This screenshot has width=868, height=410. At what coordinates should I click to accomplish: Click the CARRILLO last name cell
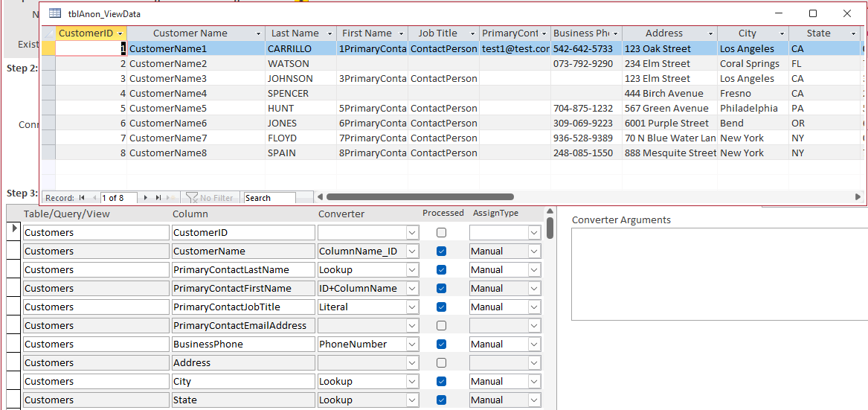[x=301, y=49]
